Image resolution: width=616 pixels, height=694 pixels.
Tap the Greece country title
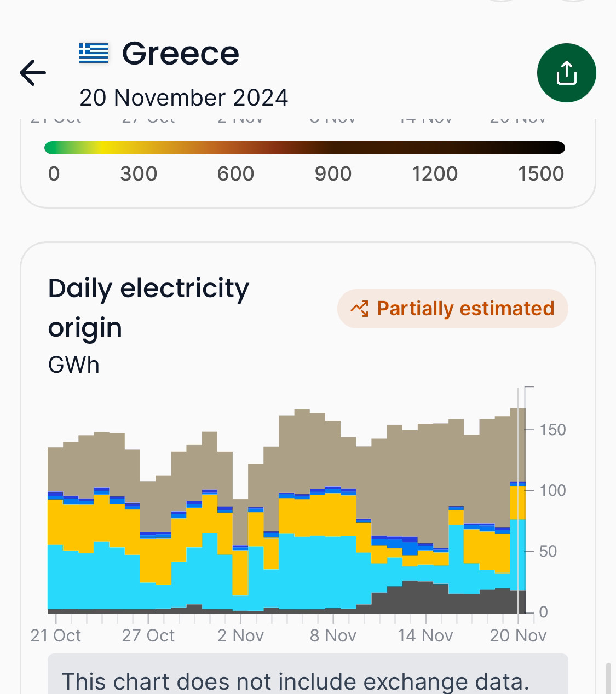tap(181, 54)
